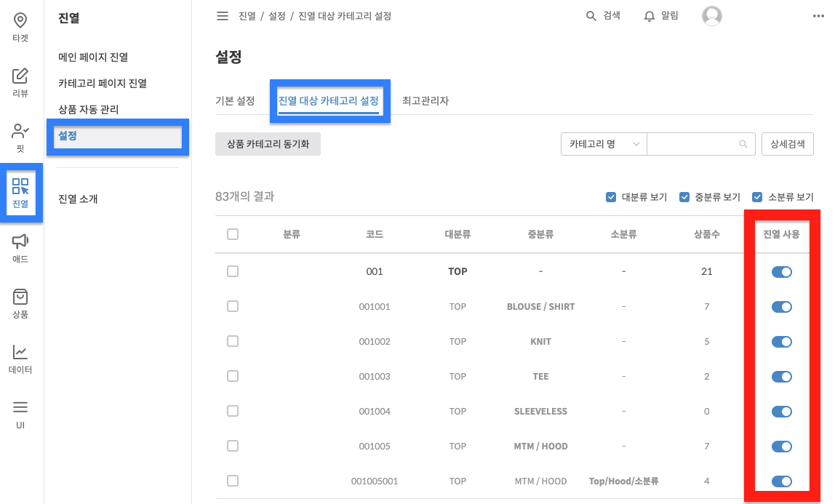
Task: Disable 진열 사용 toggle for code 001
Action: pos(781,271)
